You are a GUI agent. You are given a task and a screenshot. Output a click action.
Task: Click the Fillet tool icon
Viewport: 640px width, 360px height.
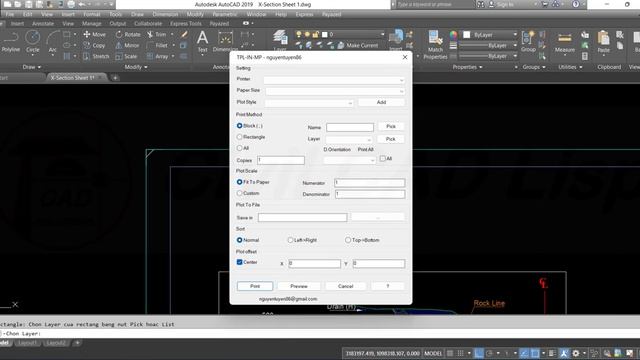(157, 45)
